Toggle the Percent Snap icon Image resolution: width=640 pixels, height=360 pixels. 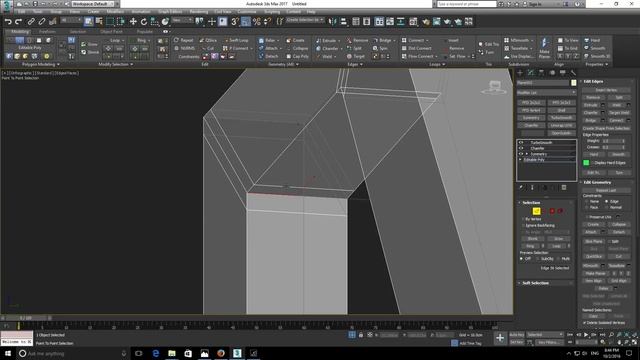point(257,22)
